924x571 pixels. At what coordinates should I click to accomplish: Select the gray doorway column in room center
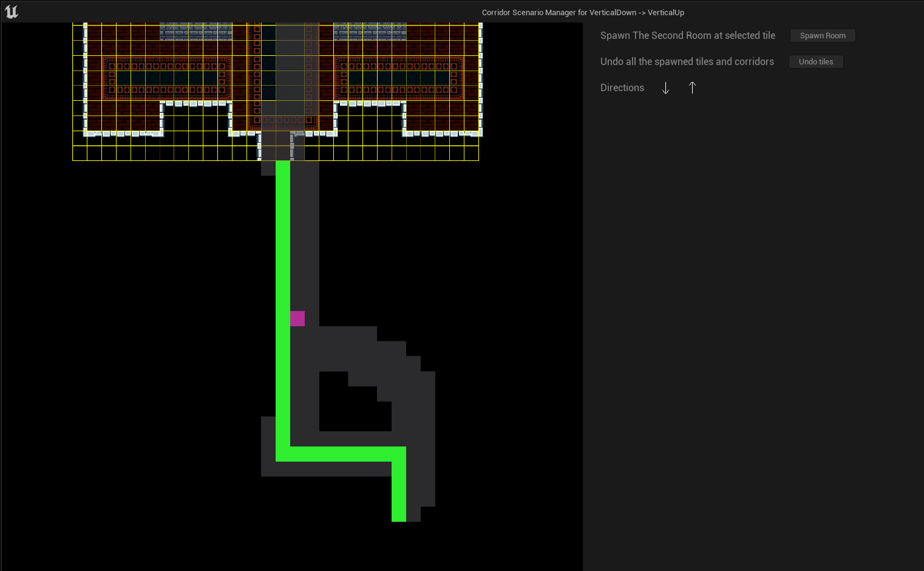[x=290, y=73]
